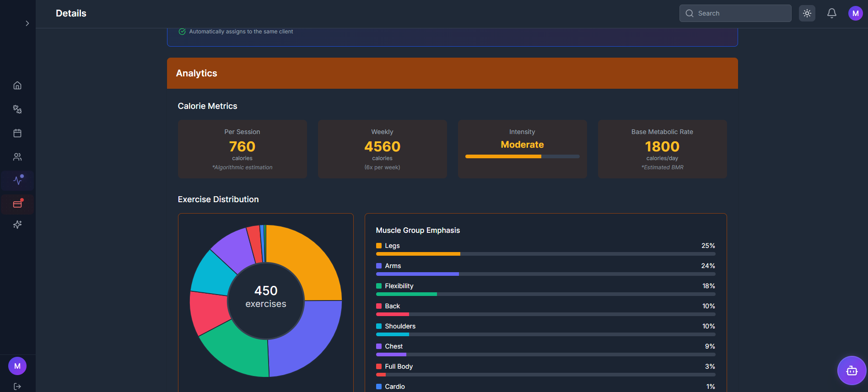
Task: Click the Analytics section header
Action: (x=452, y=73)
